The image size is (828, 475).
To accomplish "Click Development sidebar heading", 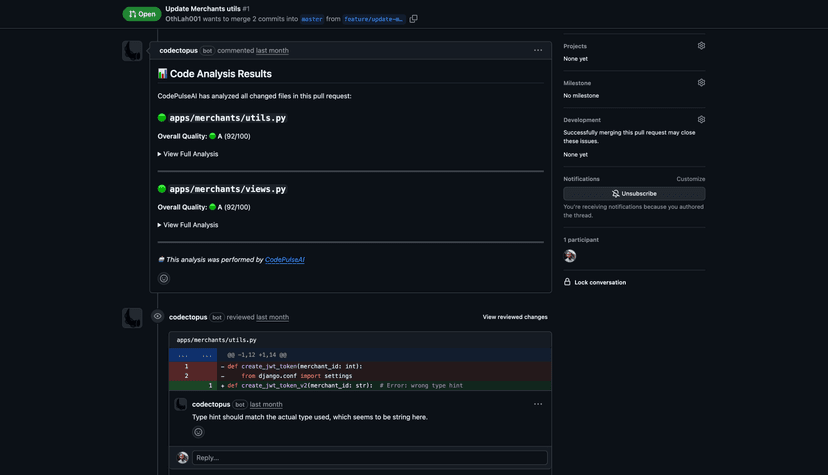I will click(582, 120).
